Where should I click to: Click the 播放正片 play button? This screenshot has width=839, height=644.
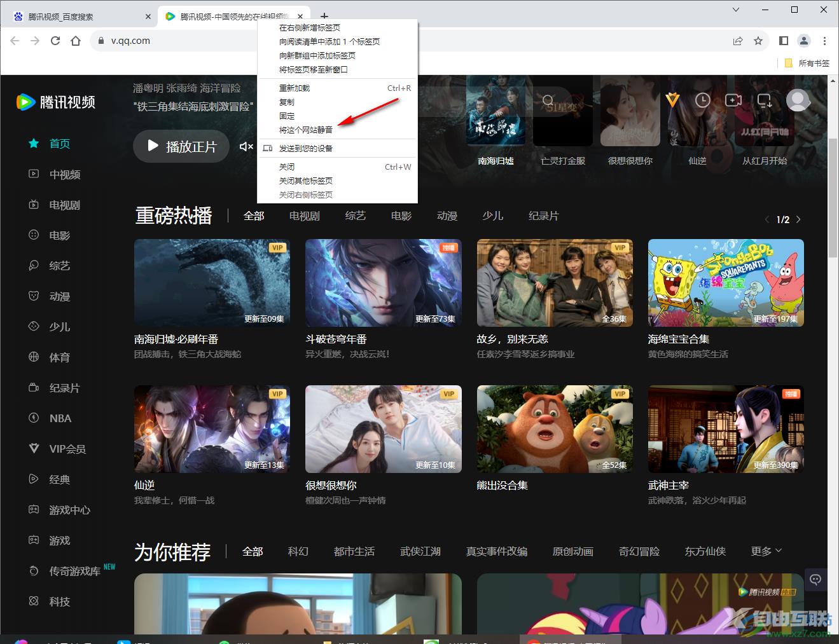point(181,146)
